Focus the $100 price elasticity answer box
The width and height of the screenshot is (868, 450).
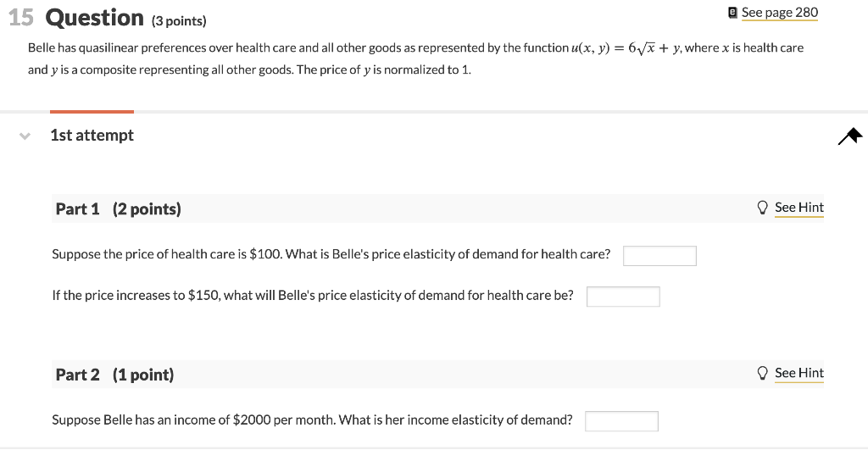click(x=659, y=256)
